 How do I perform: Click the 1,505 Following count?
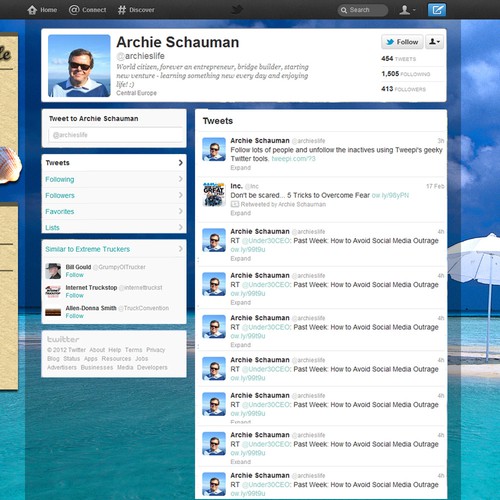[406, 74]
